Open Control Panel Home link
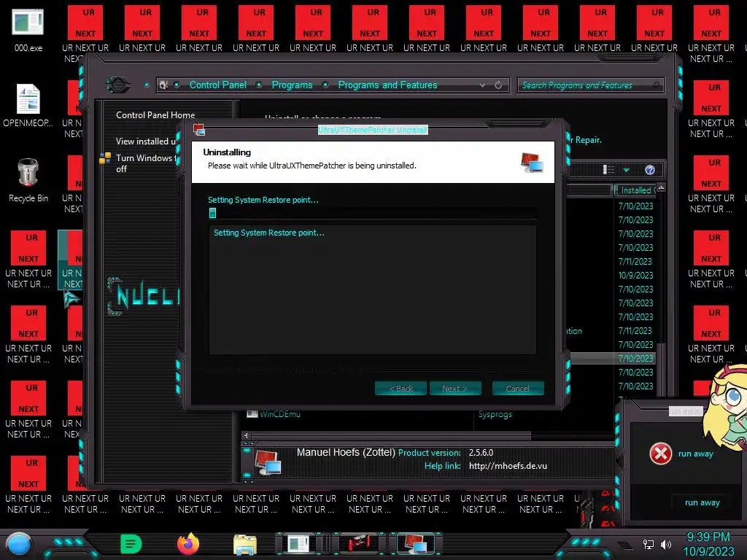747x560 pixels. click(155, 114)
